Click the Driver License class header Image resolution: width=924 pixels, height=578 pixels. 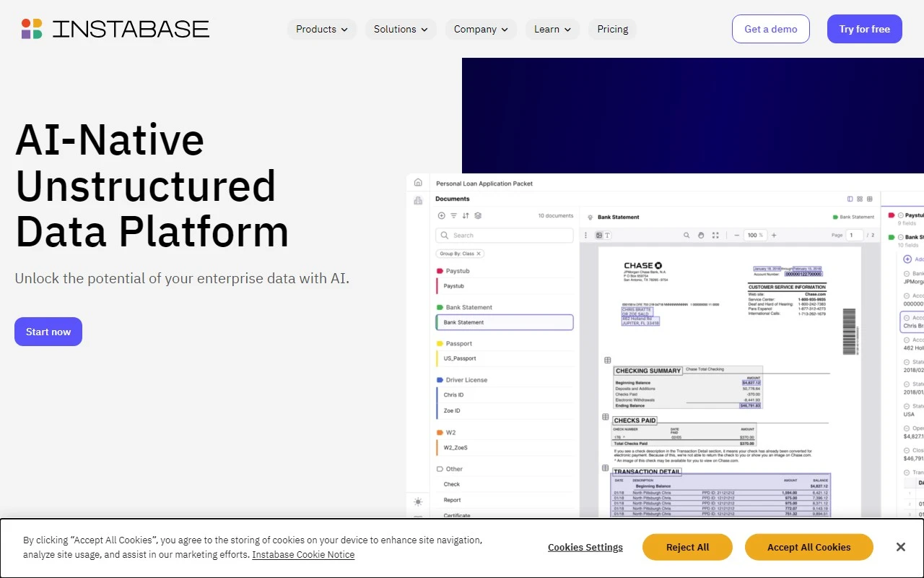click(462, 379)
